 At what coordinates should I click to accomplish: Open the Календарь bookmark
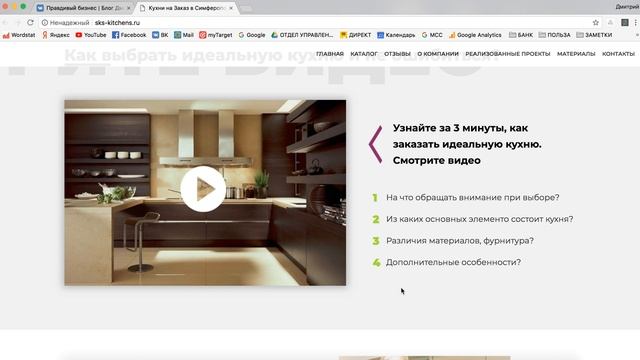(x=396, y=35)
